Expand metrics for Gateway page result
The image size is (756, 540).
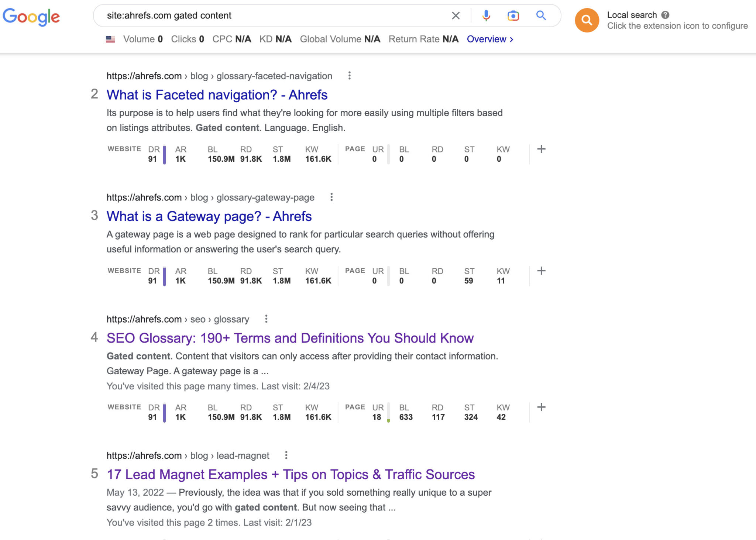click(541, 271)
